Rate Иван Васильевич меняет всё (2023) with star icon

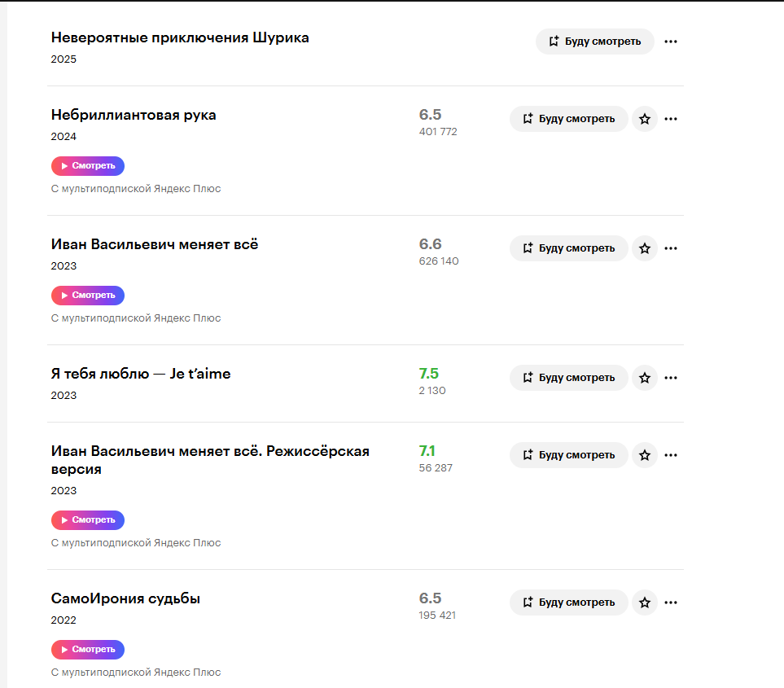pos(645,248)
